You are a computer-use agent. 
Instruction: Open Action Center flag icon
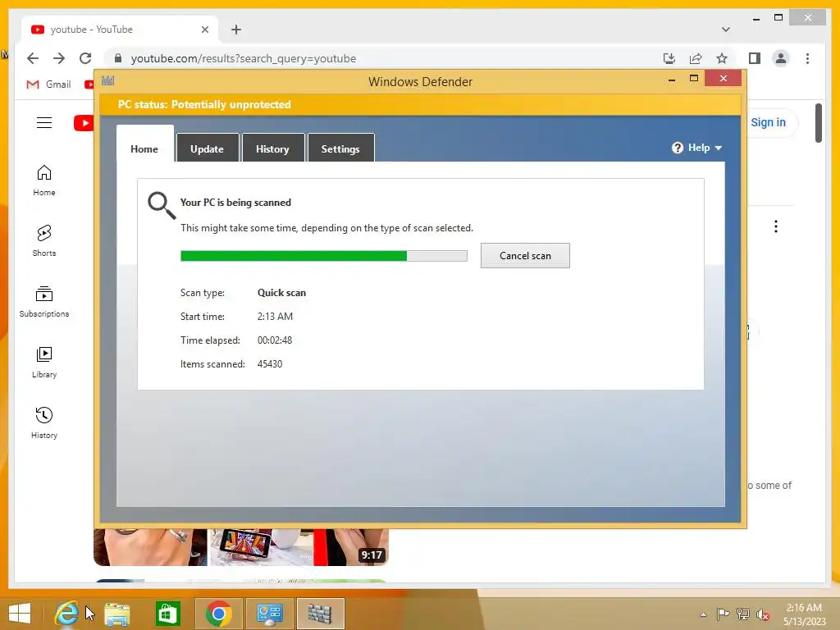coord(723,614)
